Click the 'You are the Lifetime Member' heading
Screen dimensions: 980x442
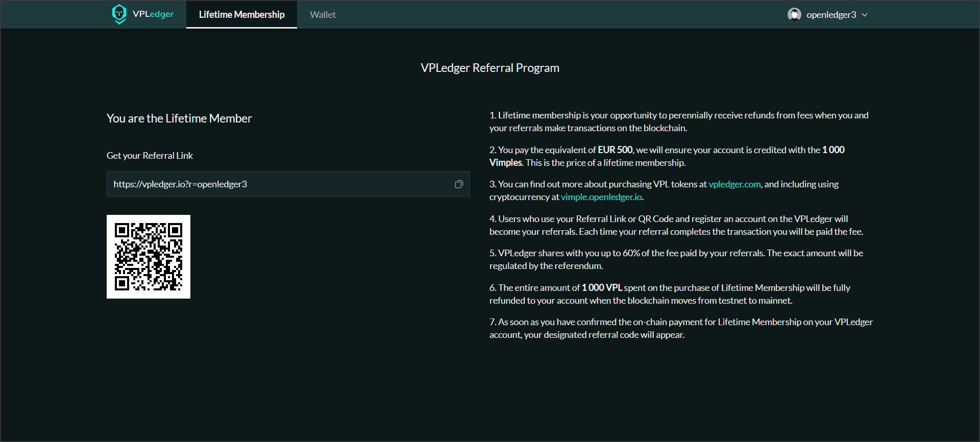pos(179,118)
